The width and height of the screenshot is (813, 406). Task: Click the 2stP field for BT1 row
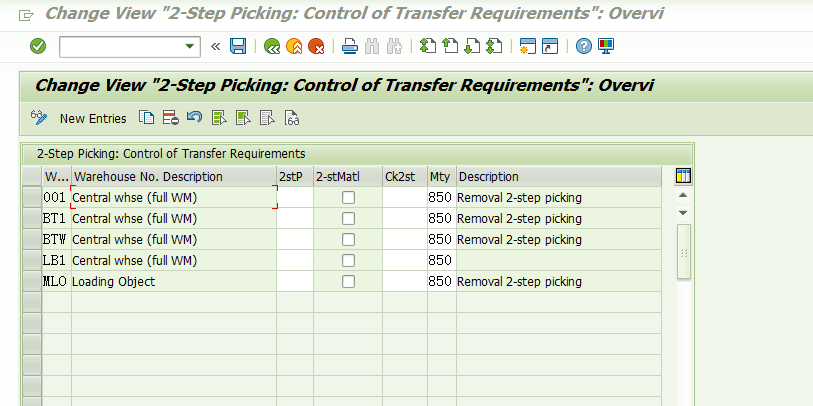coord(295,219)
